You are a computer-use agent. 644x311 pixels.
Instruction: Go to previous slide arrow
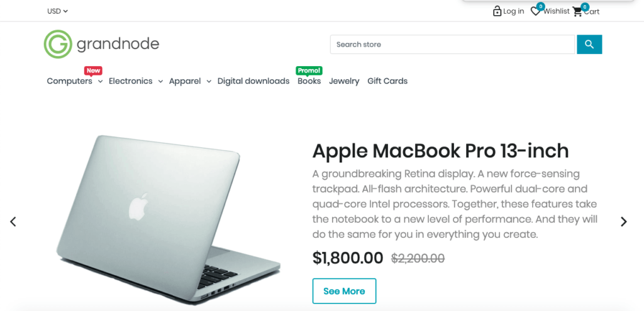(x=13, y=222)
